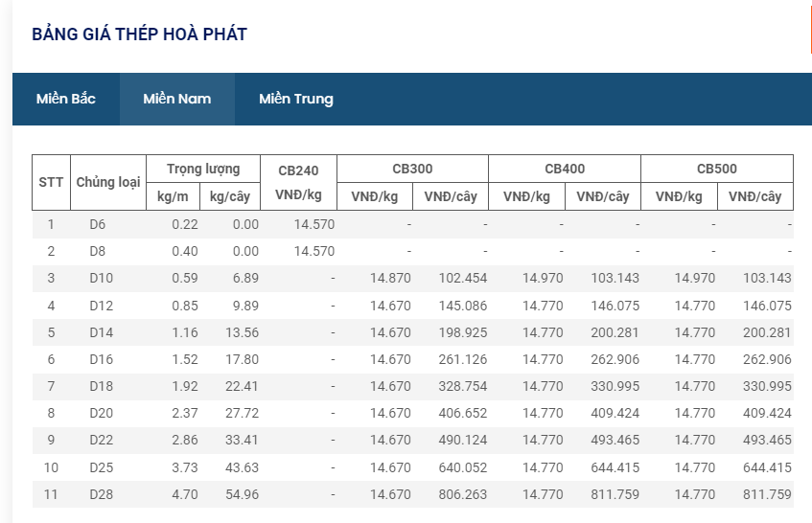This screenshot has height=523, width=812.
Task: Click the kg/cây sub-header
Action: pos(229,196)
